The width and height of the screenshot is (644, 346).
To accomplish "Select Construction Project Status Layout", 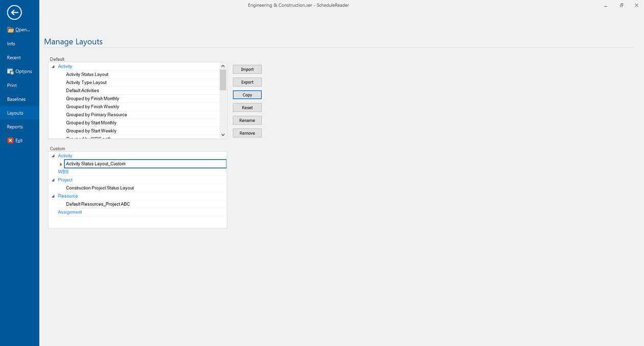I will click(x=100, y=188).
